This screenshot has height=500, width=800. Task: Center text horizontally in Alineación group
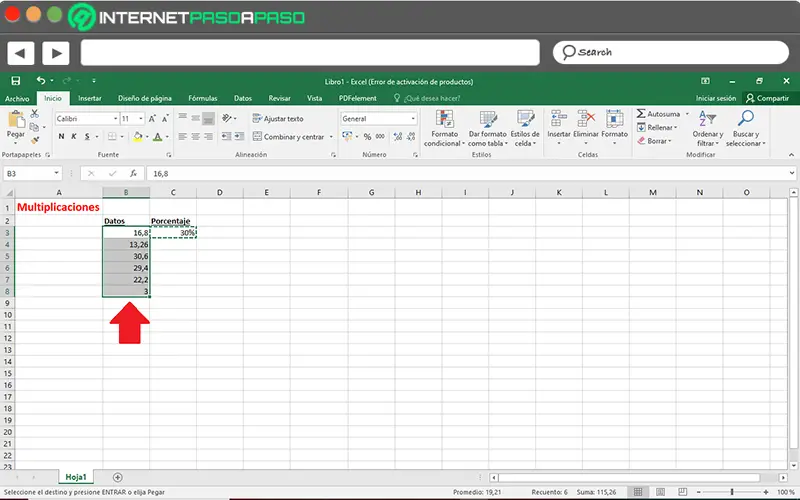point(195,136)
